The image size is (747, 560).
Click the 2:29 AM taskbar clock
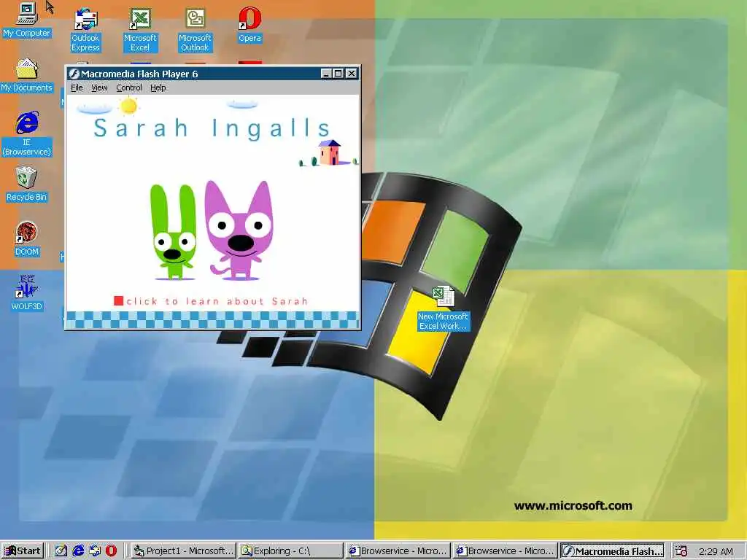(716, 551)
